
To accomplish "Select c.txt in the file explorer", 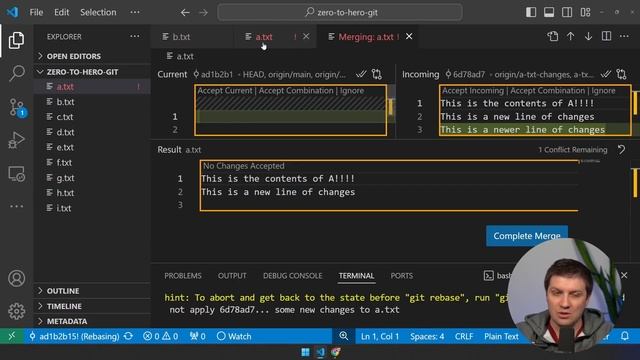I will click(x=92, y=117).
